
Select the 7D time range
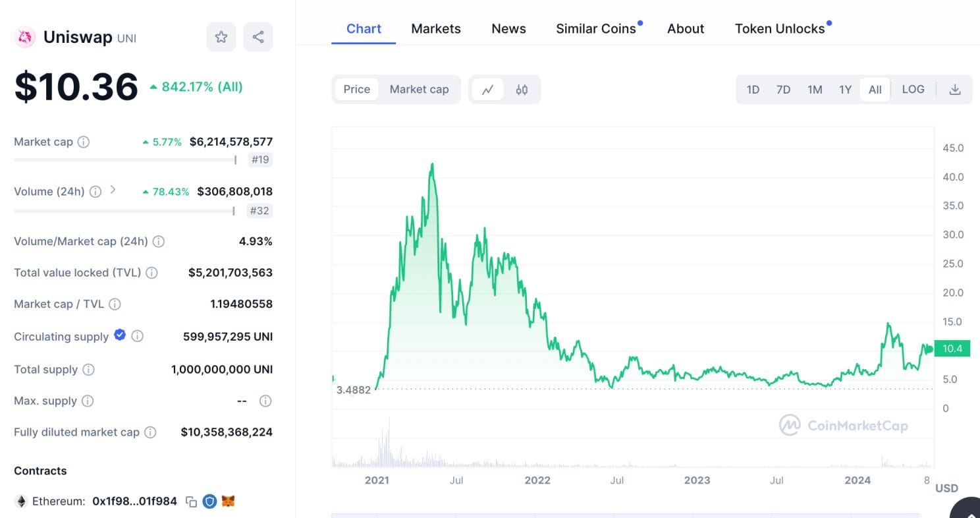783,90
